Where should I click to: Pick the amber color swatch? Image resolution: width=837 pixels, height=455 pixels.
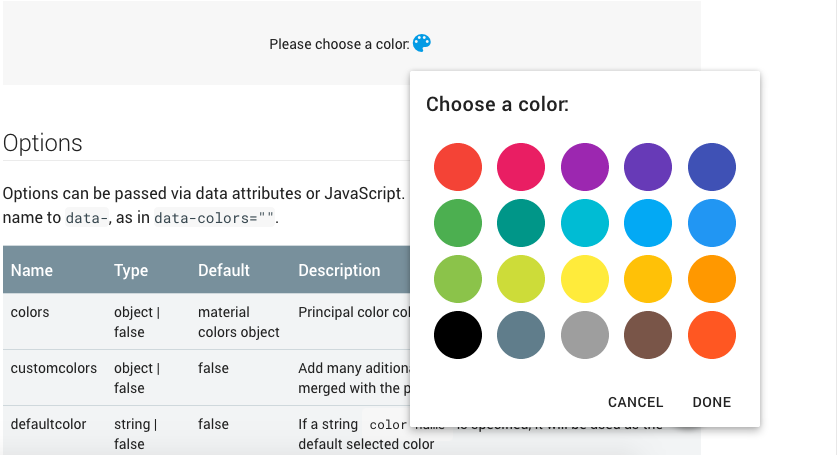pos(648,279)
